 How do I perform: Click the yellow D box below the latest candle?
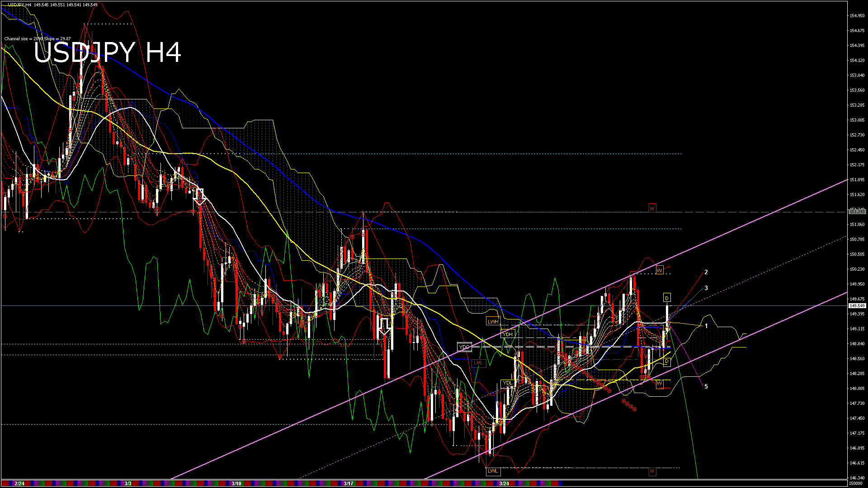[667, 361]
